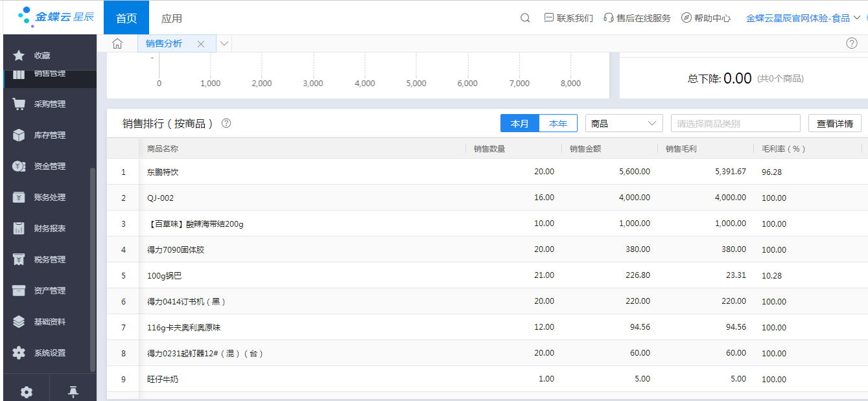The image size is (868, 401).
Task: Open the home icon tab
Action: pyautogui.click(x=117, y=43)
